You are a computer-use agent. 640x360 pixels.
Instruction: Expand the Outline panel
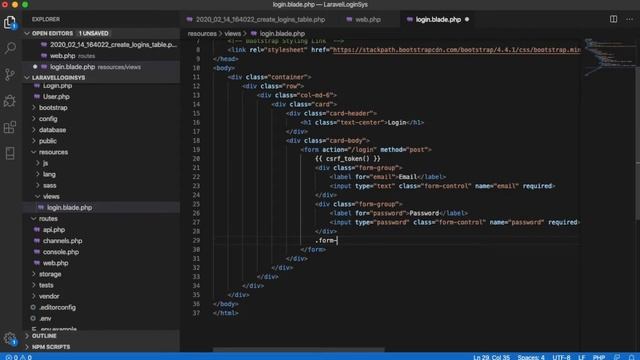pos(44,336)
